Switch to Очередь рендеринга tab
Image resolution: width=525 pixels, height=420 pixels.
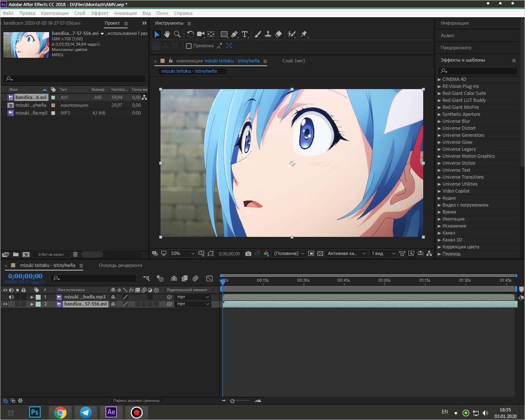[121, 265]
